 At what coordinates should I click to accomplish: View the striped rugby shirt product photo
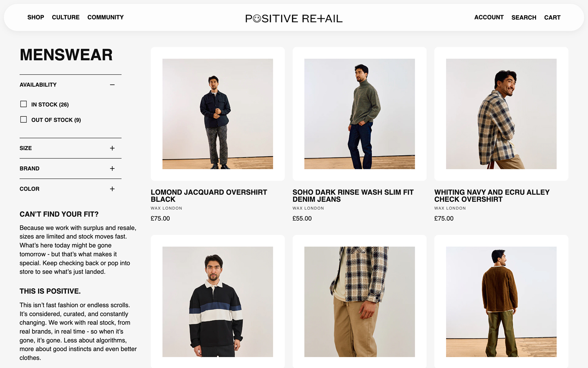tap(218, 301)
